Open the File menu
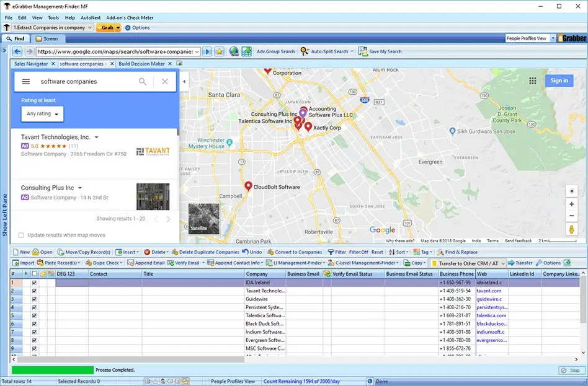Screen dimensions: 588x386 (9, 17)
